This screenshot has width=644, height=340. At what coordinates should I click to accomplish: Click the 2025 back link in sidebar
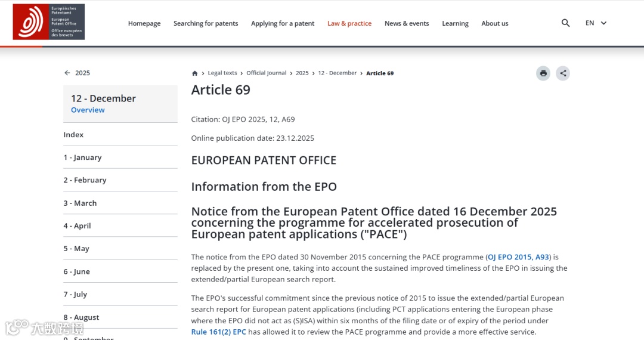click(x=82, y=73)
